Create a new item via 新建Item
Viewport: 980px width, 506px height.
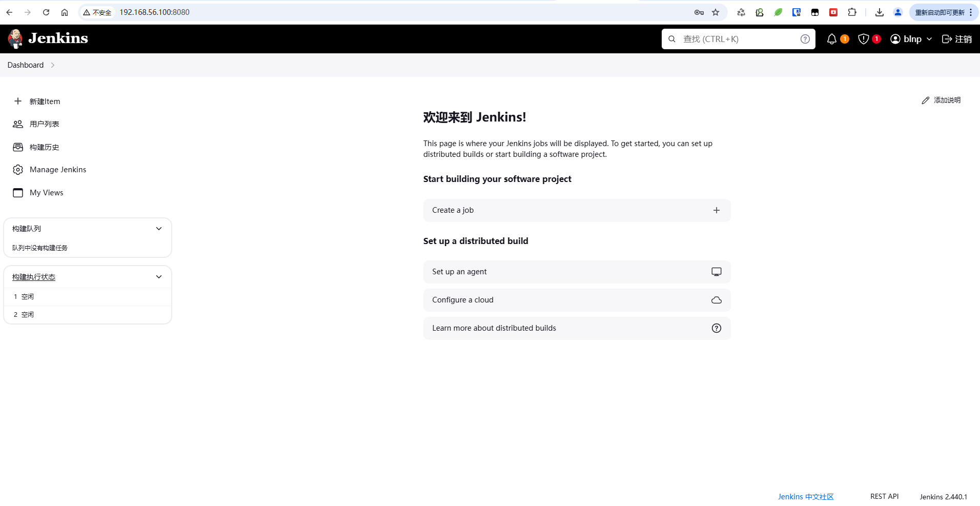[x=45, y=102]
